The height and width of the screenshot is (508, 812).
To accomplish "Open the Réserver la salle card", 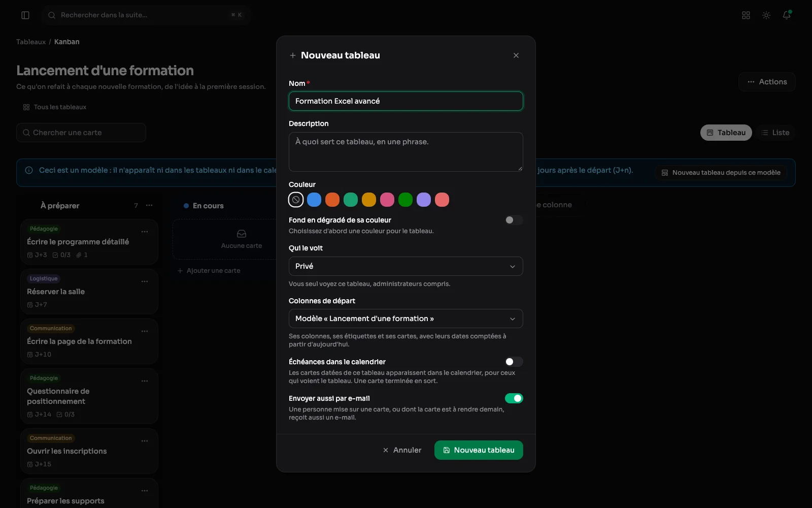I will [x=89, y=292].
